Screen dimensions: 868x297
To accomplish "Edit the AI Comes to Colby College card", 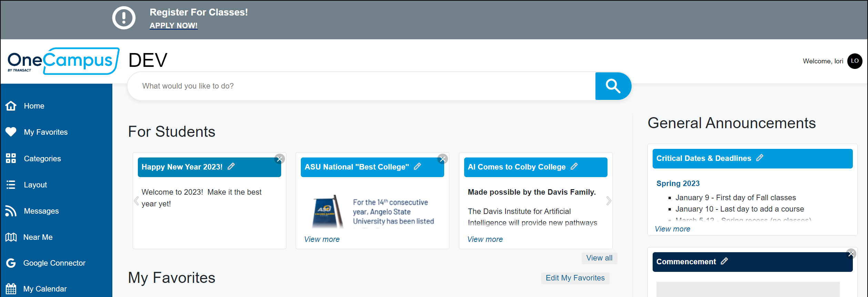I will click(x=574, y=166).
